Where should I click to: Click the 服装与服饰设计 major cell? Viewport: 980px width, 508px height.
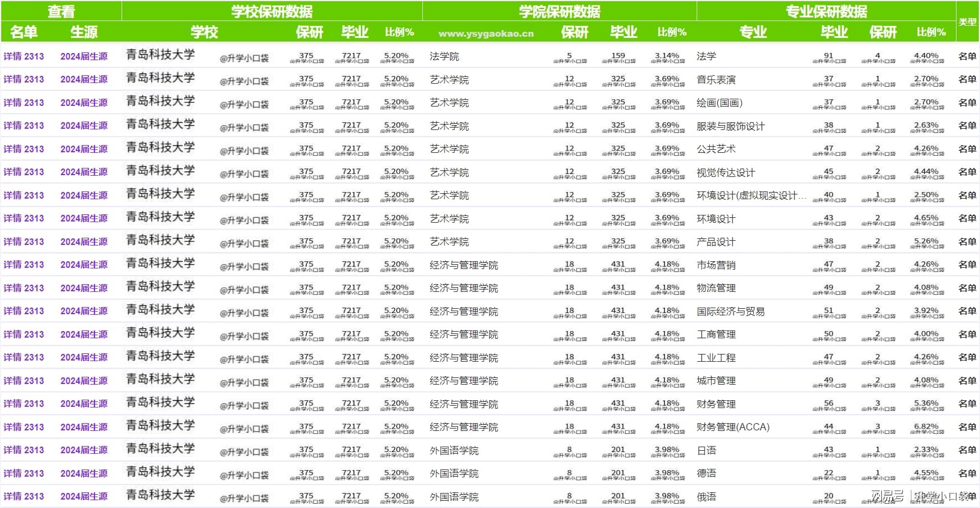[x=730, y=126]
